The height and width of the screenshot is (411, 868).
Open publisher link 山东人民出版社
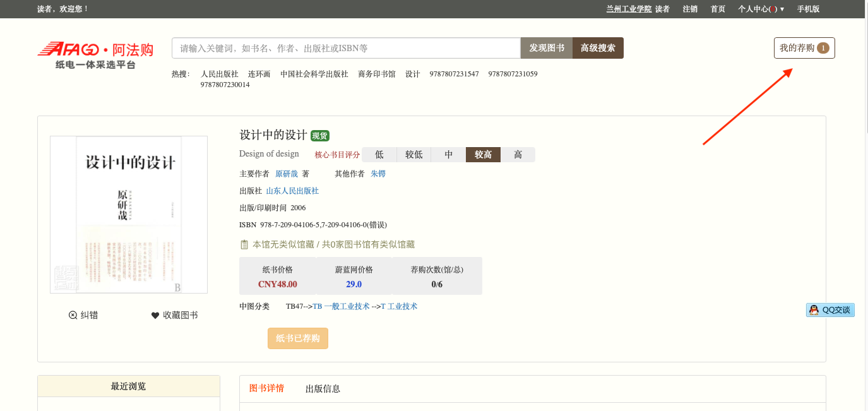292,191
